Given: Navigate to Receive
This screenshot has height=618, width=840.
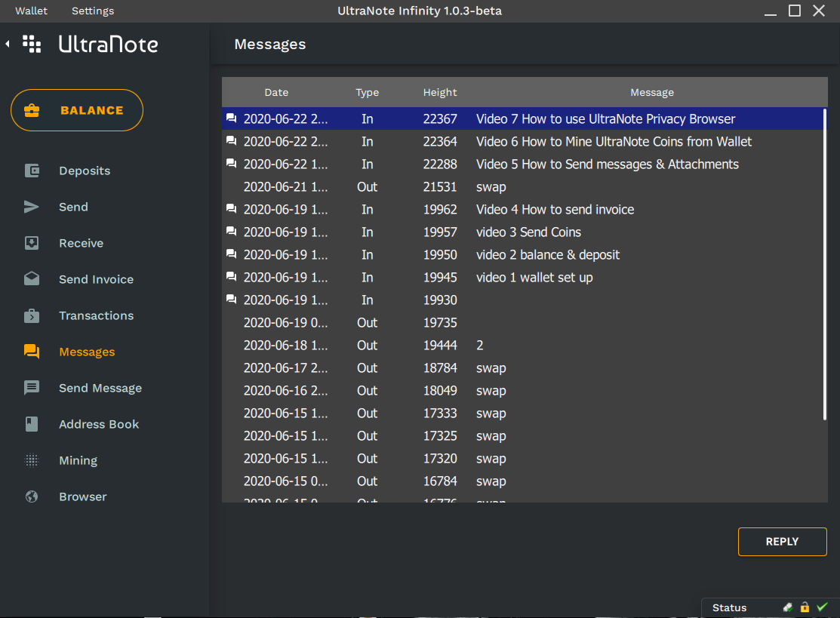Looking at the screenshot, I should coord(81,243).
